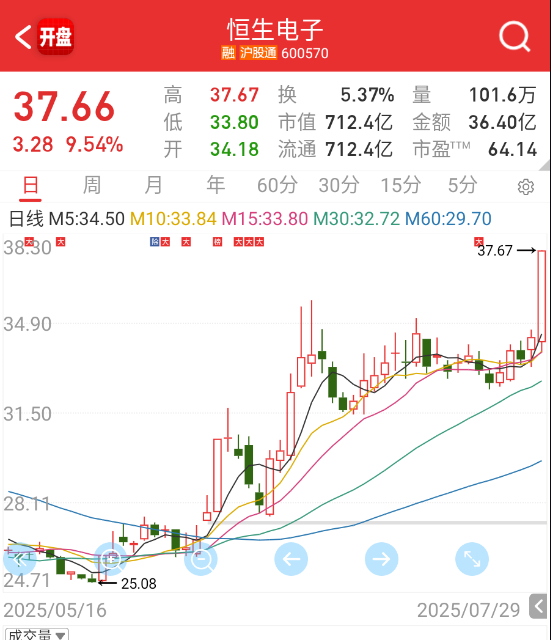The width and height of the screenshot is (551, 640).
Task: Open the red 开盘 app logo
Action: pyautogui.click(x=56, y=37)
